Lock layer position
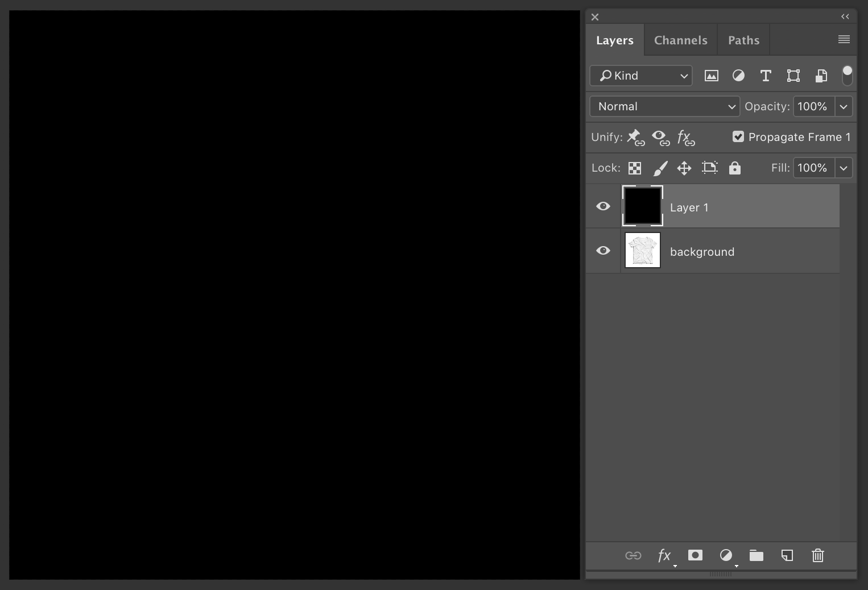The height and width of the screenshot is (590, 868). [684, 168]
